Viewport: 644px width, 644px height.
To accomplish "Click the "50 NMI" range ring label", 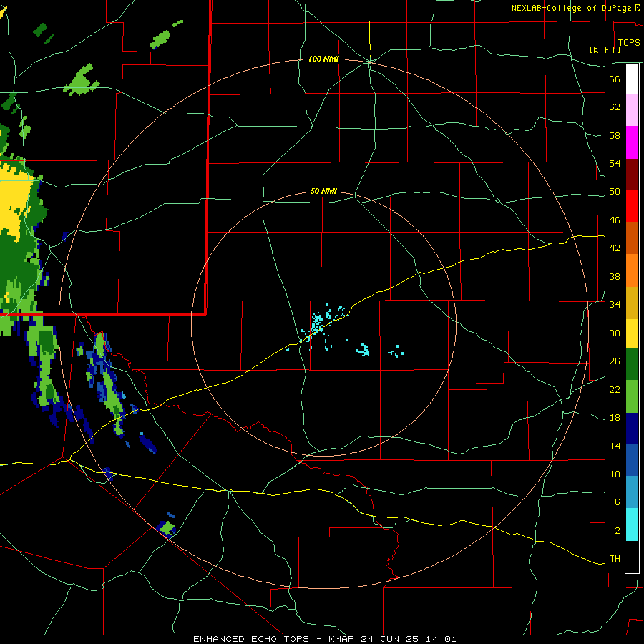I will point(323,191).
